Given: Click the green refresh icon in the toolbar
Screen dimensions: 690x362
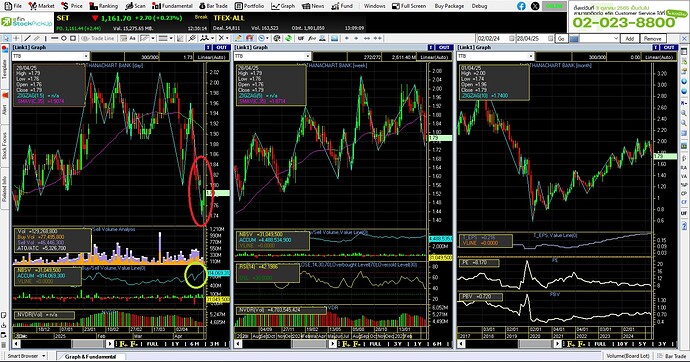Looking at the screenshot, I should 288,38.
